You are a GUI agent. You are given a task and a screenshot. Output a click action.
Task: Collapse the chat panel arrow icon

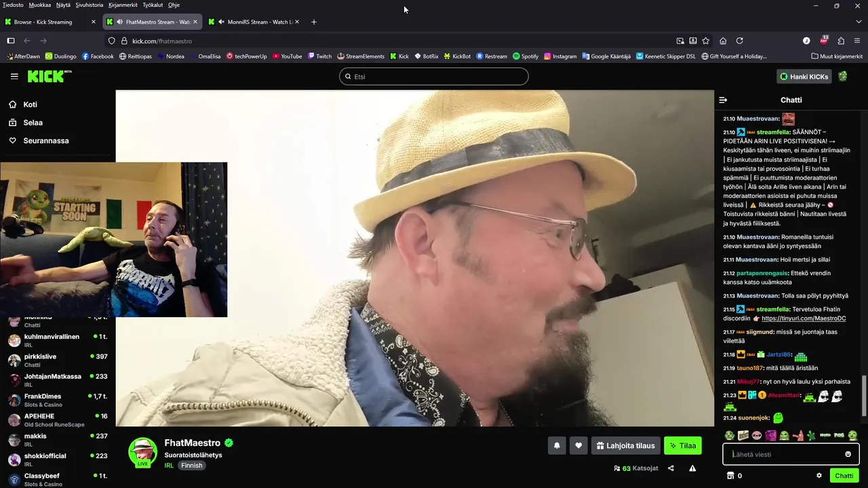pos(723,100)
